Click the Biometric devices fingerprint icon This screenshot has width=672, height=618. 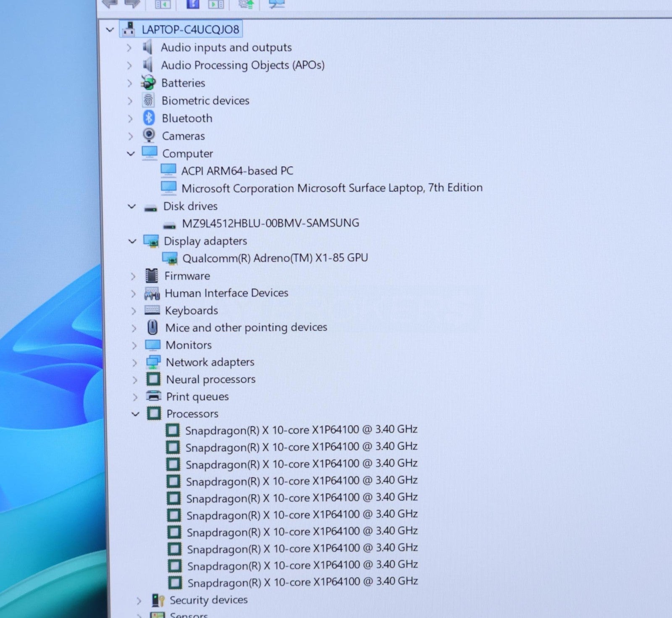click(x=148, y=100)
